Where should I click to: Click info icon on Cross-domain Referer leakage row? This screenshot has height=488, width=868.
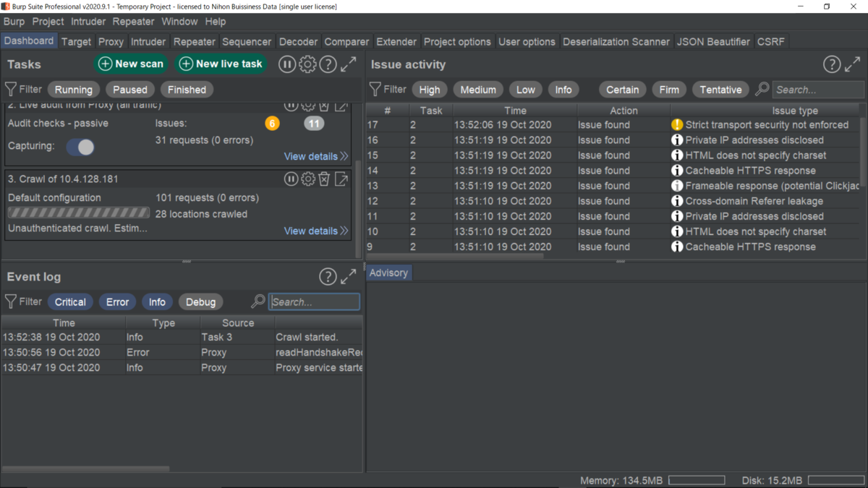pyautogui.click(x=677, y=201)
